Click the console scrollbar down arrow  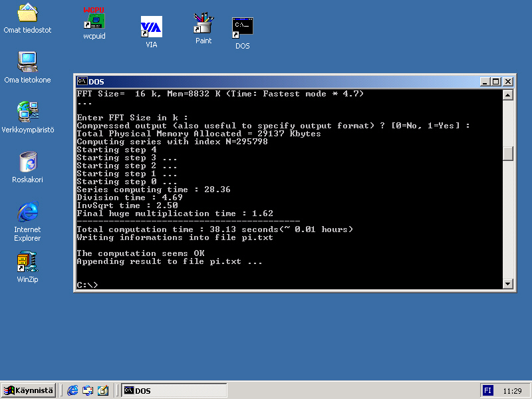coord(508,284)
